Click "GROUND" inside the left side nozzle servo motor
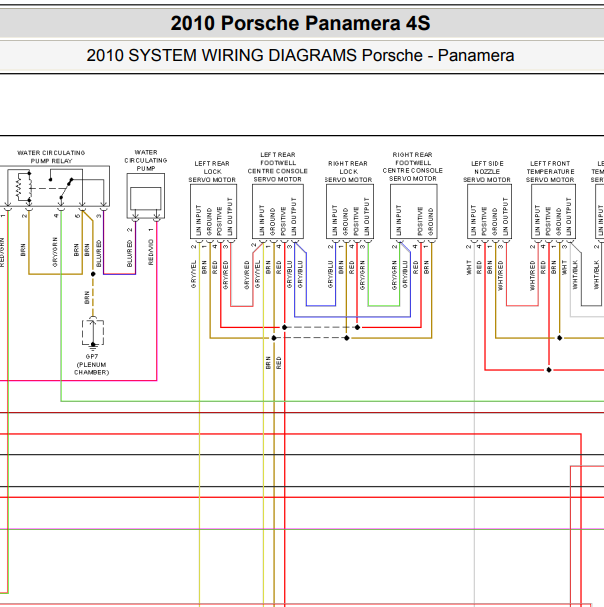 click(x=494, y=222)
